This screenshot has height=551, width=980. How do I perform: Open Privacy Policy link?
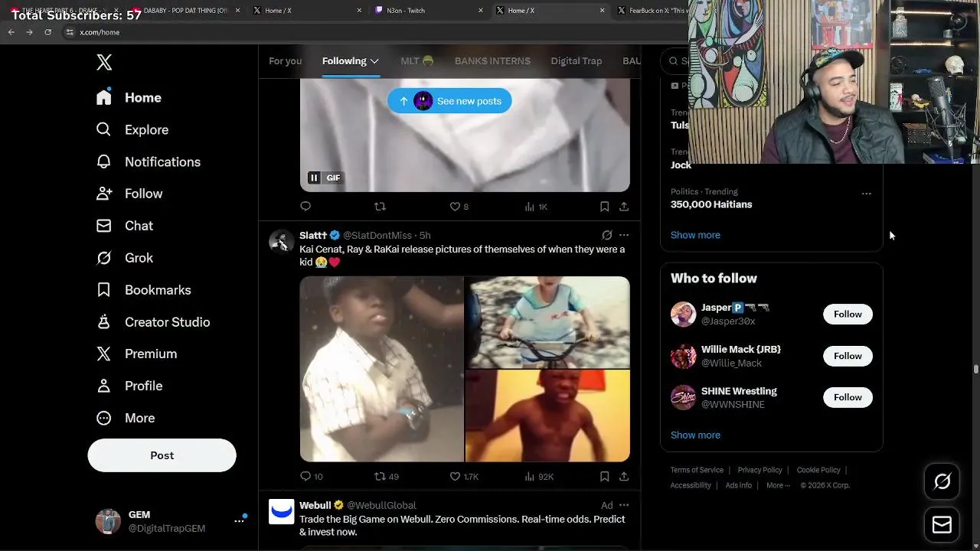[759, 470]
